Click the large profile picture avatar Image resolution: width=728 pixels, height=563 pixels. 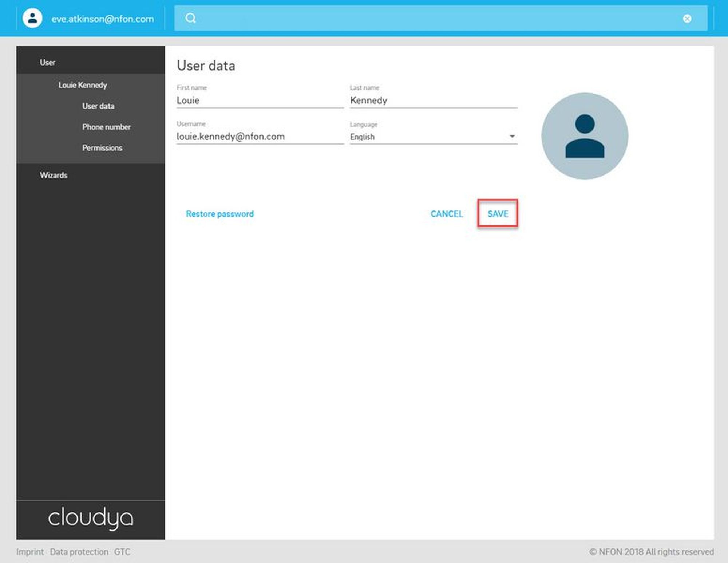pos(584,136)
